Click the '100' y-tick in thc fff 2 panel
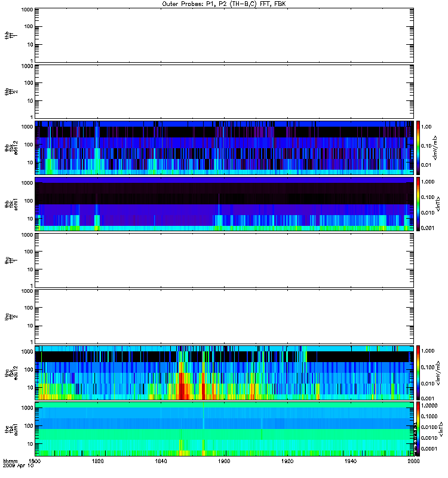The height and width of the screenshot is (478, 448). pos(29,308)
